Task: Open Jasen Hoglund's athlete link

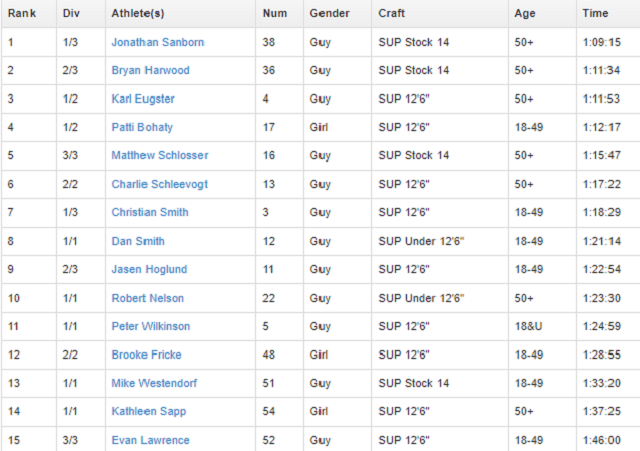Action: (149, 270)
